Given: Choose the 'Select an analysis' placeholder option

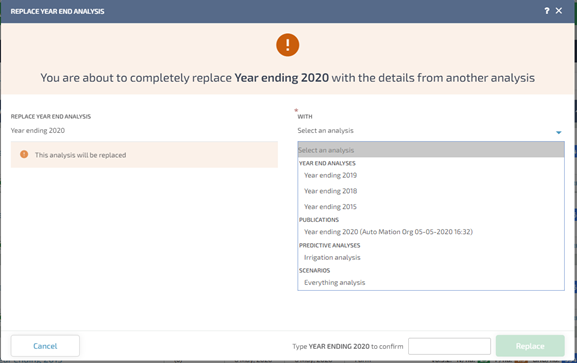Looking at the screenshot, I should point(431,150).
